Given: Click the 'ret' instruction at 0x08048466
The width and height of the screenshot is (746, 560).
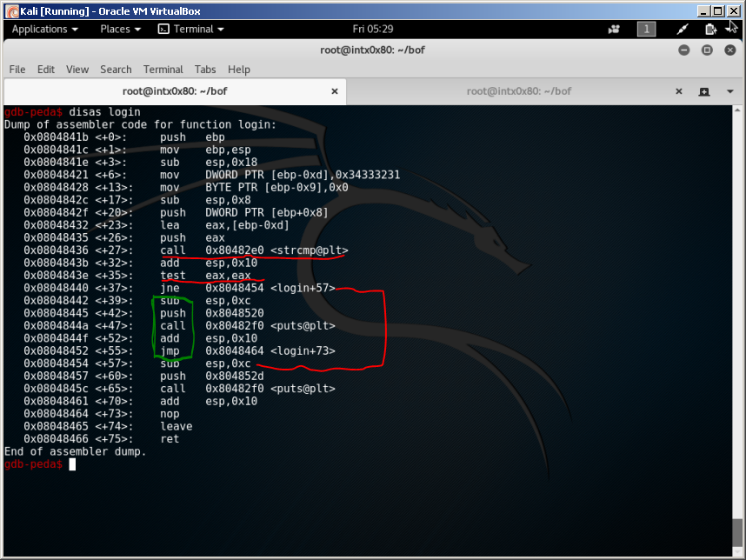Looking at the screenshot, I should point(170,438).
